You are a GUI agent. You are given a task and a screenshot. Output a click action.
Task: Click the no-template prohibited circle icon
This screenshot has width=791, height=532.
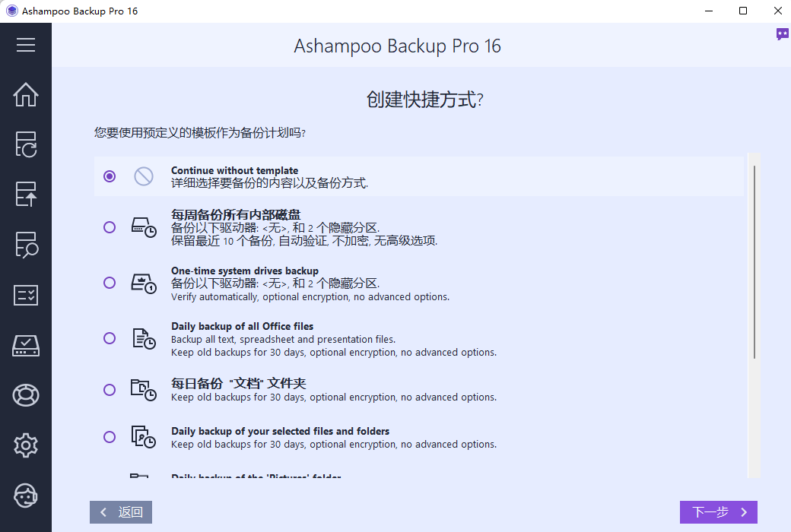143,176
